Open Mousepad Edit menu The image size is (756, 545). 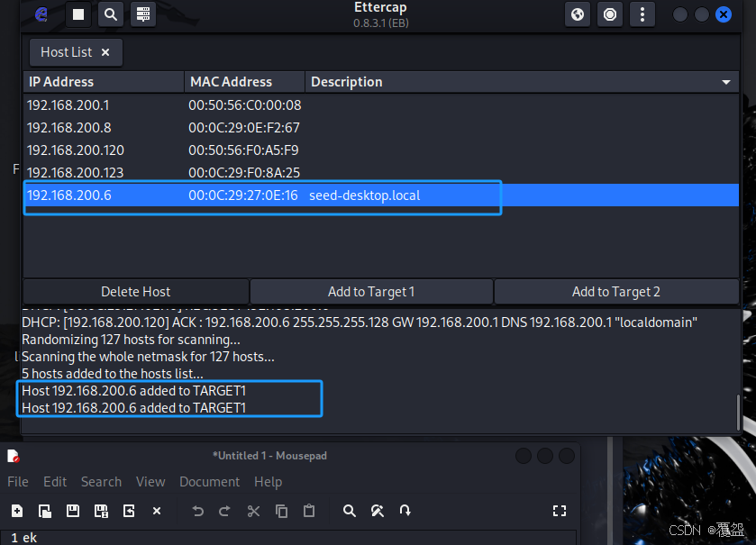click(x=55, y=482)
